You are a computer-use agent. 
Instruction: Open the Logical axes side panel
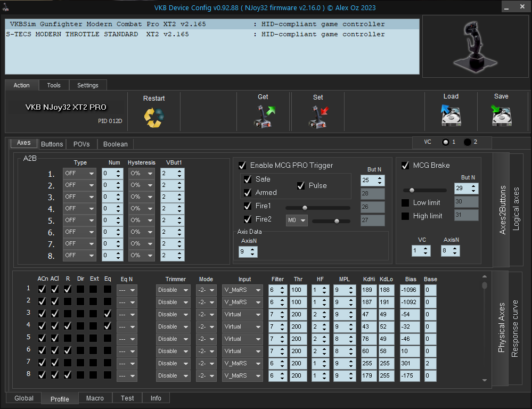pos(516,208)
